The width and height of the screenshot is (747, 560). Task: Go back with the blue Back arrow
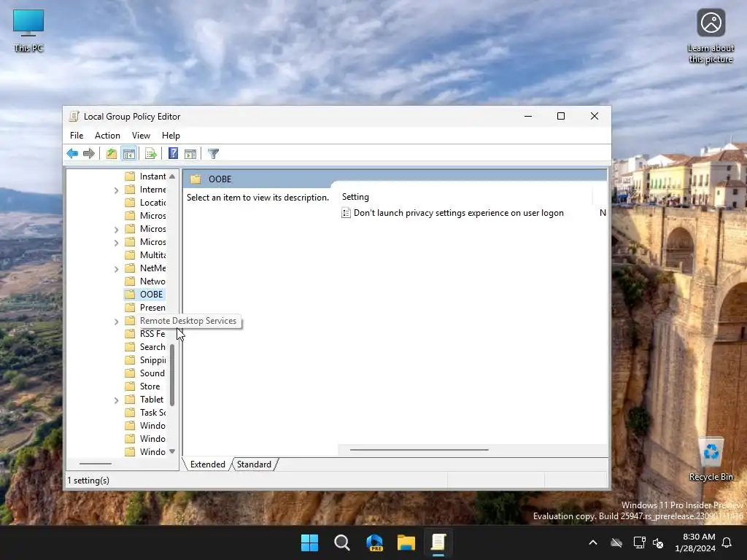click(x=72, y=153)
